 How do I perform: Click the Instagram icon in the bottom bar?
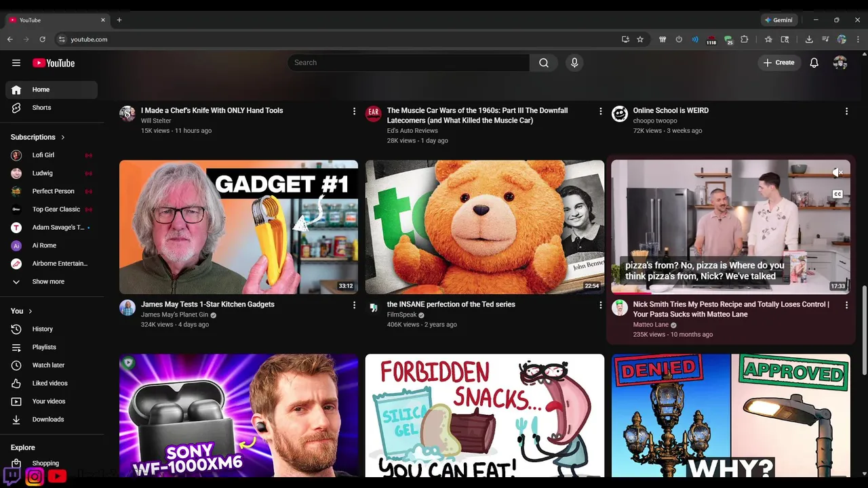pos(35,476)
